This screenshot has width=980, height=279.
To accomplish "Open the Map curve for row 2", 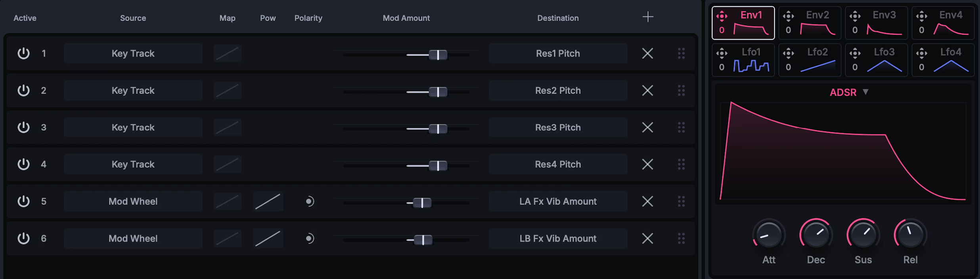I will pyautogui.click(x=228, y=90).
